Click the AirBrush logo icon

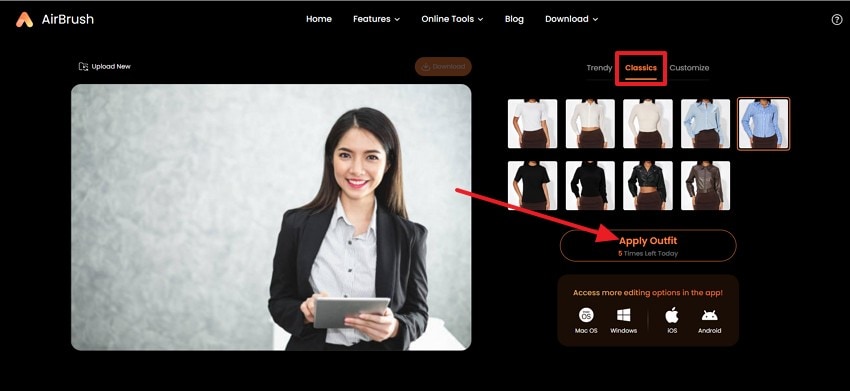[x=24, y=20]
